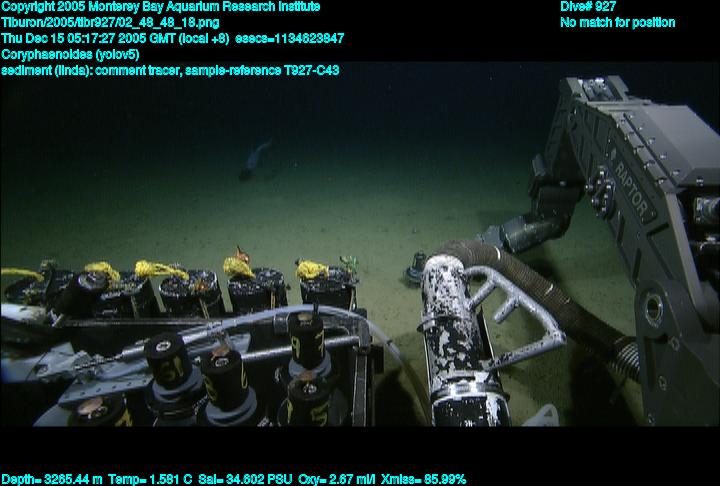Select the Xmiss= 85.99% reading
The height and width of the screenshot is (486, 720).
[x=425, y=479]
